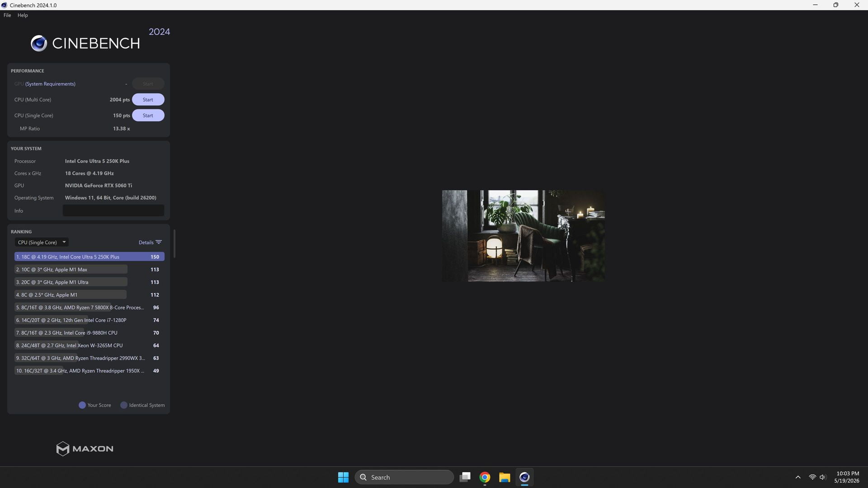Click the Maxon logo

click(85, 449)
